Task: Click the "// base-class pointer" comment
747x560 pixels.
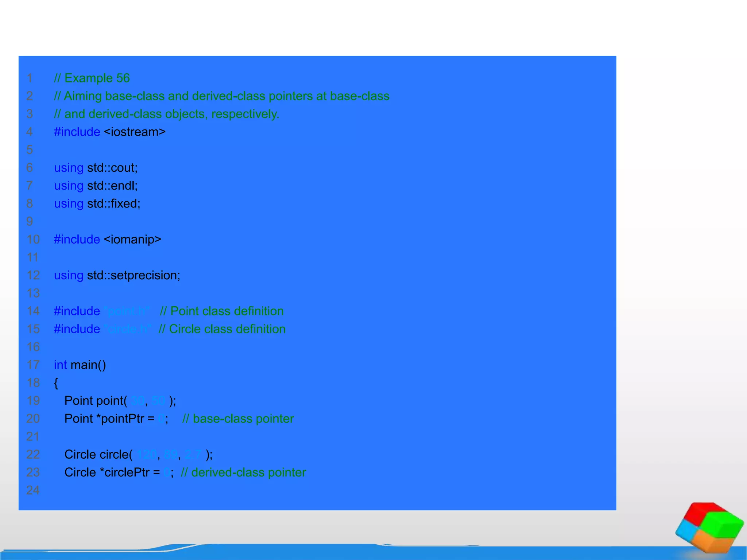Action: tap(238, 419)
